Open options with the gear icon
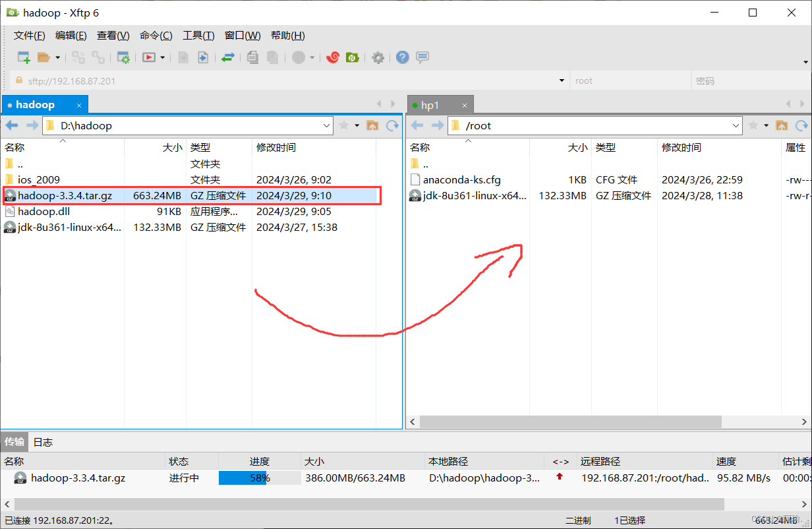The image size is (812, 529). (378, 57)
